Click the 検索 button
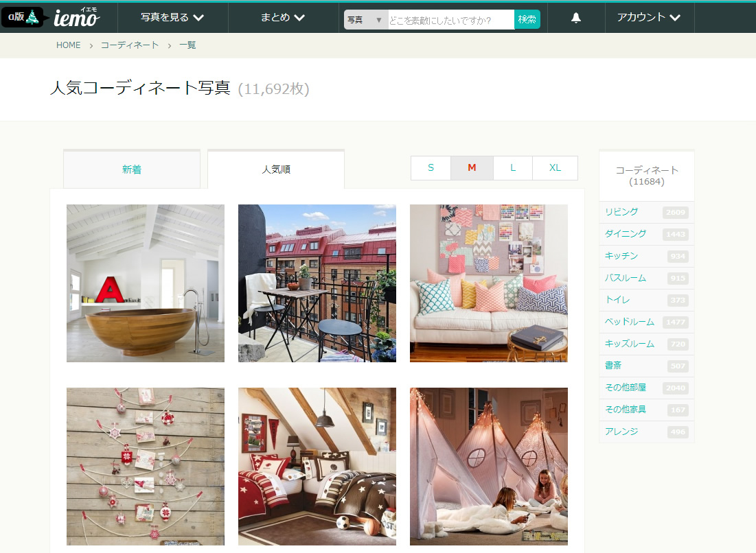Image resolution: width=756 pixels, height=553 pixels. (527, 20)
